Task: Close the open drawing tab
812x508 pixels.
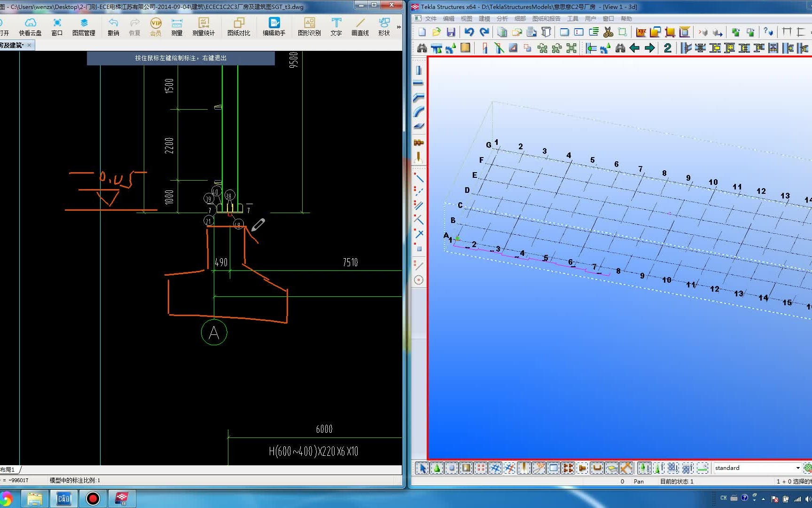Action: (29, 45)
